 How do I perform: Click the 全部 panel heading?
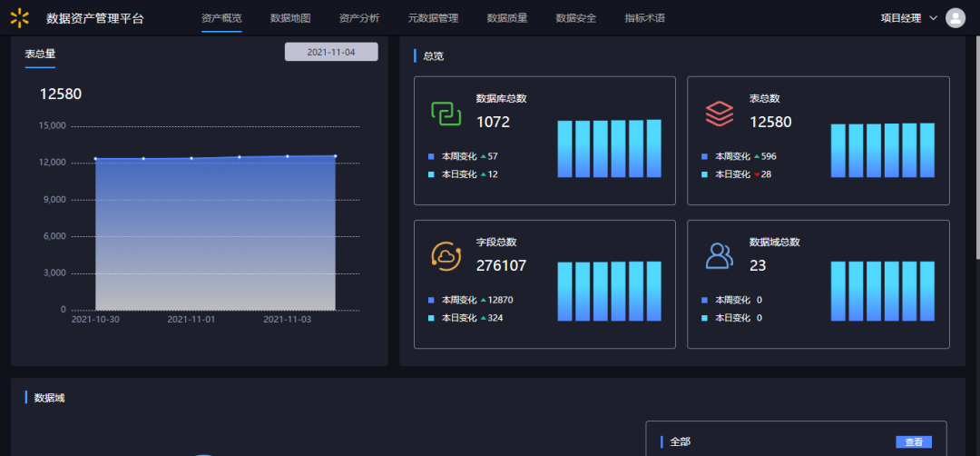680,441
